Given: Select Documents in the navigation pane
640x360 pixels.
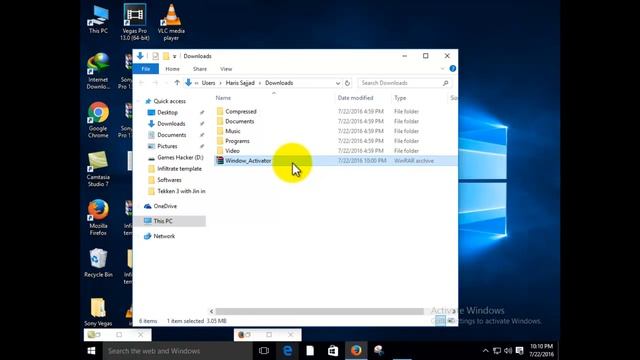Looking at the screenshot, I should coord(171,135).
